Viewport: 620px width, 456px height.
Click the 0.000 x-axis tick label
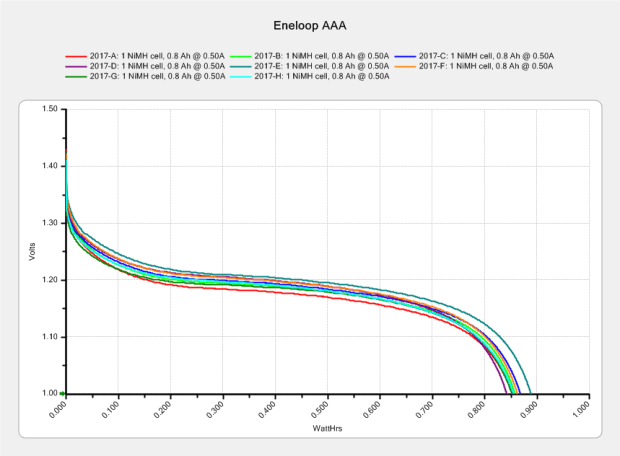click(x=58, y=409)
